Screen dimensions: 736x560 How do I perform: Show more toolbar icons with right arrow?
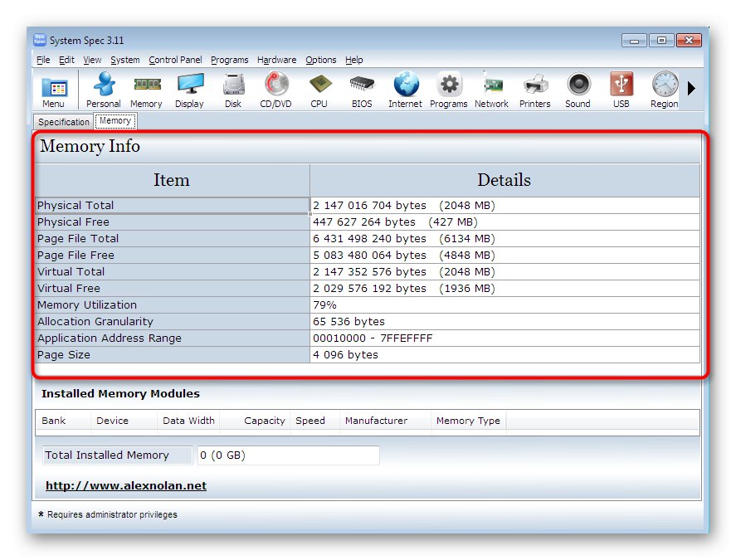(691, 88)
